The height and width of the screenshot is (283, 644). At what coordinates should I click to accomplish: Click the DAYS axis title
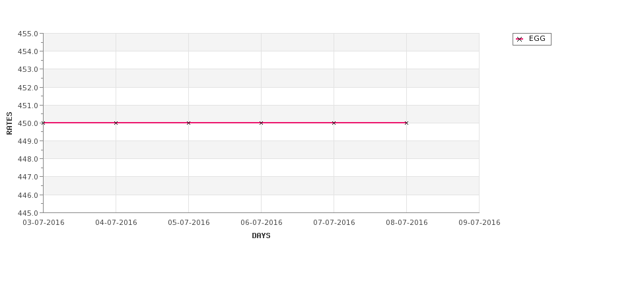pos(261,236)
